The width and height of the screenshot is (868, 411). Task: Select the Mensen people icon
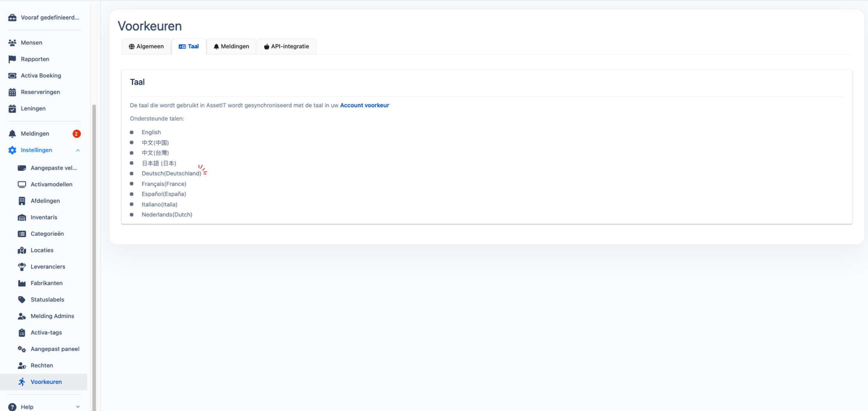click(x=12, y=42)
